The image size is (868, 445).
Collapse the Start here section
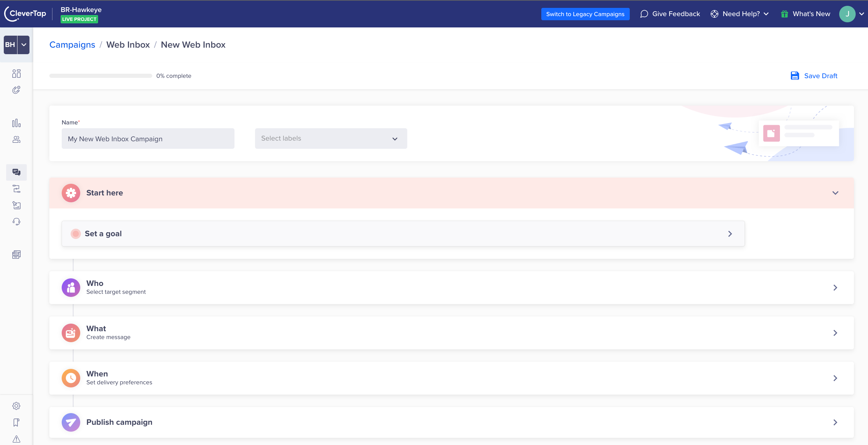pyautogui.click(x=835, y=193)
